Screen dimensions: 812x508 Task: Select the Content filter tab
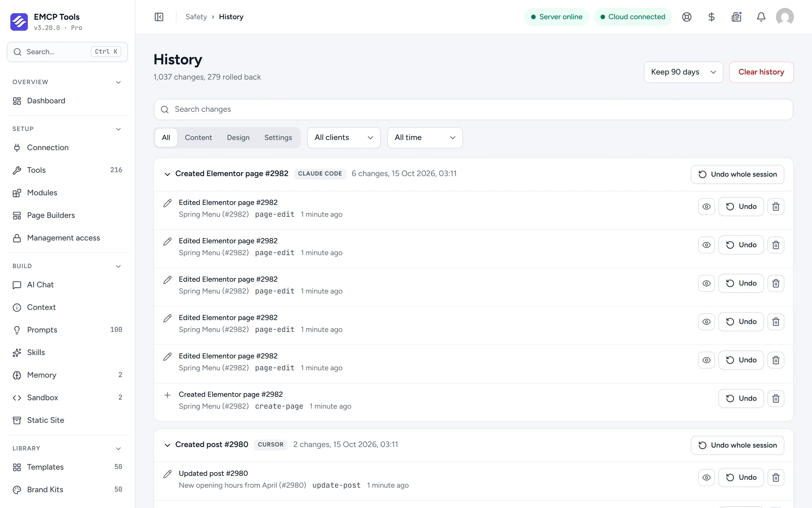198,137
